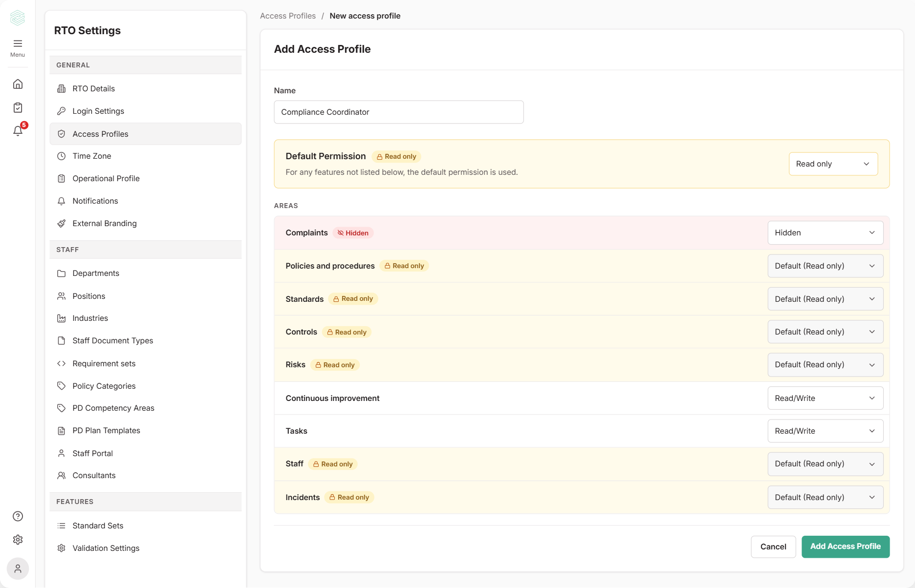The height and width of the screenshot is (588, 915).
Task: Open Staff Portal settings
Action: tap(146, 453)
